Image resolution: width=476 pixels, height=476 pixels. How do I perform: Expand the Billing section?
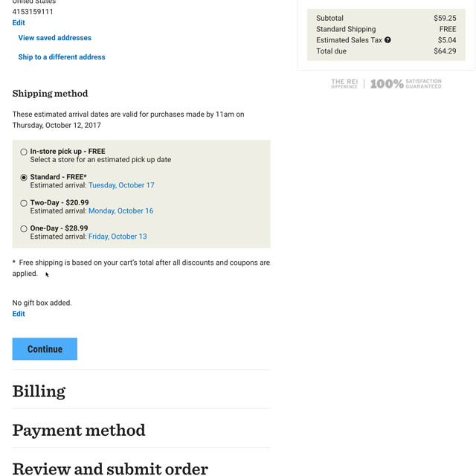(39, 391)
